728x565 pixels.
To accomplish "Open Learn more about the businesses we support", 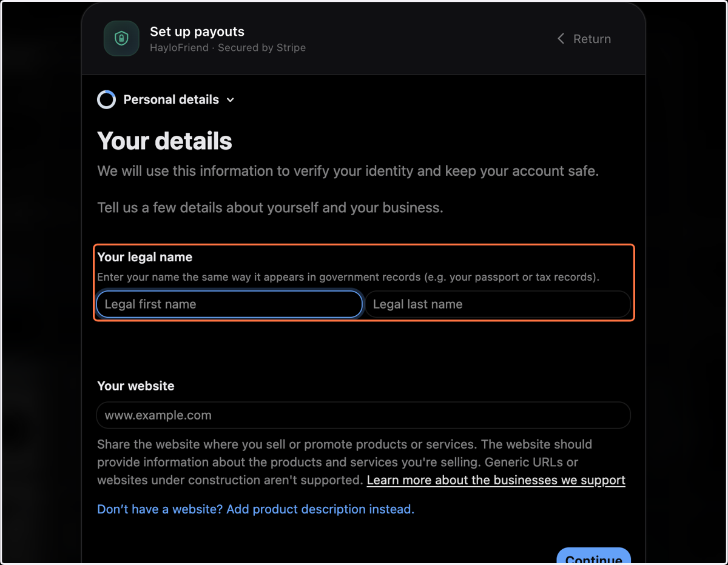I will coord(496,480).
